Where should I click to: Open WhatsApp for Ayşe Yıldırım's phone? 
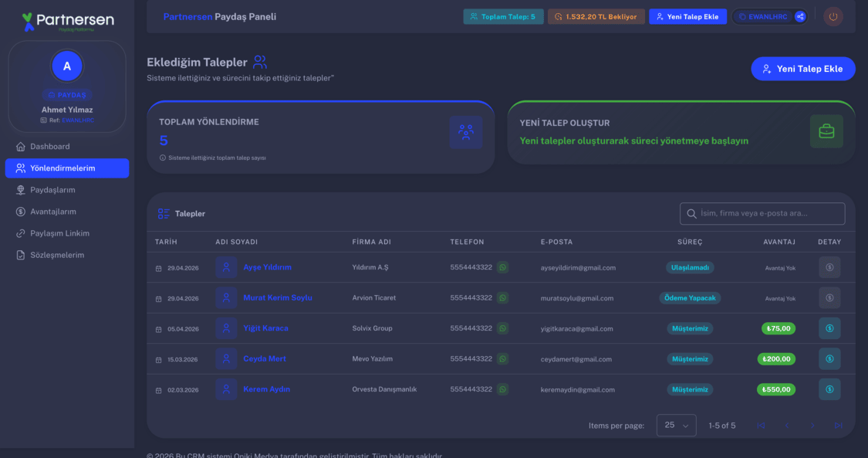502,267
